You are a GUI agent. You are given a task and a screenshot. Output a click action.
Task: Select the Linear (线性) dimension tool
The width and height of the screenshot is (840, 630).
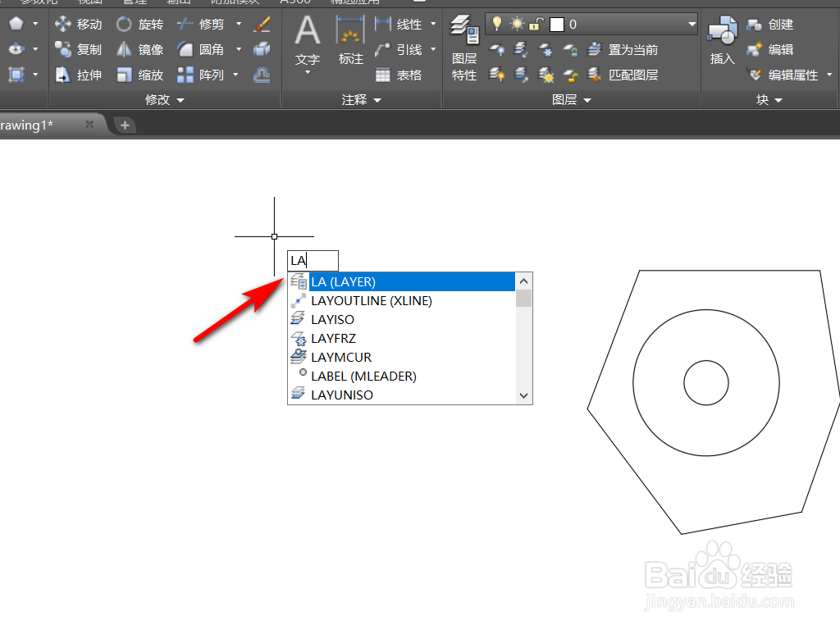click(399, 24)
